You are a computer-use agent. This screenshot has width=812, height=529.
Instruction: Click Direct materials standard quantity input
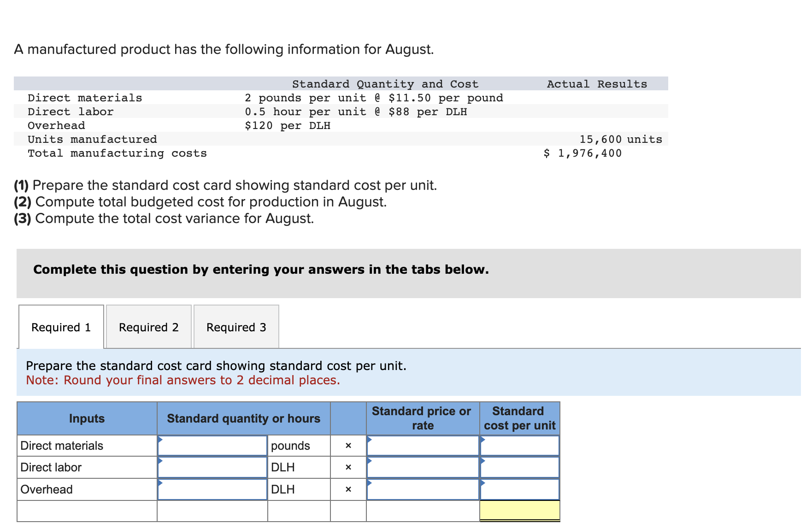[212, 445]
